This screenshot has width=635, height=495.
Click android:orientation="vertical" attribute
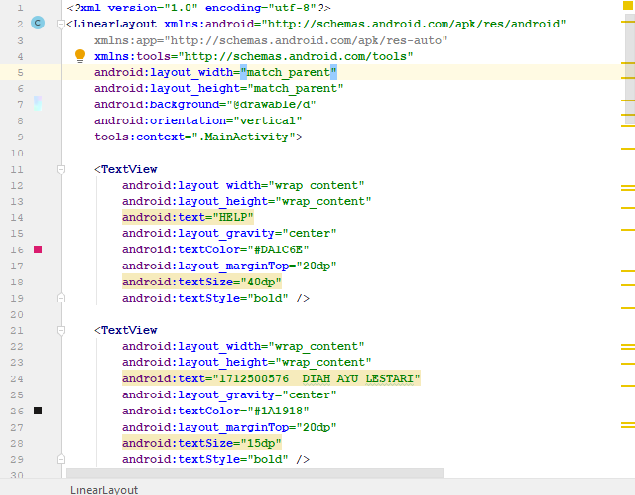pyautogui.click(x=198, y=121)
